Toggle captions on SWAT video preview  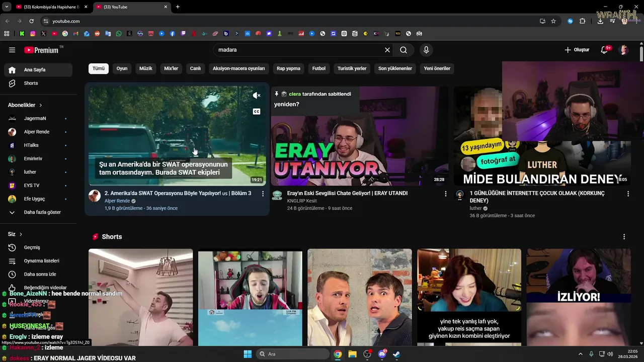[x=257, y=112]
